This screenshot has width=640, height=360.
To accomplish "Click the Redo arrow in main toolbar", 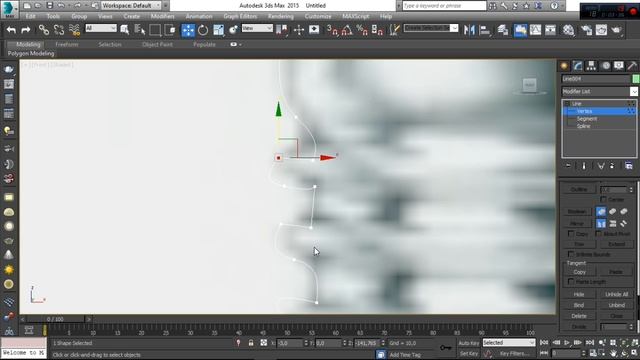I will (26, 30).
